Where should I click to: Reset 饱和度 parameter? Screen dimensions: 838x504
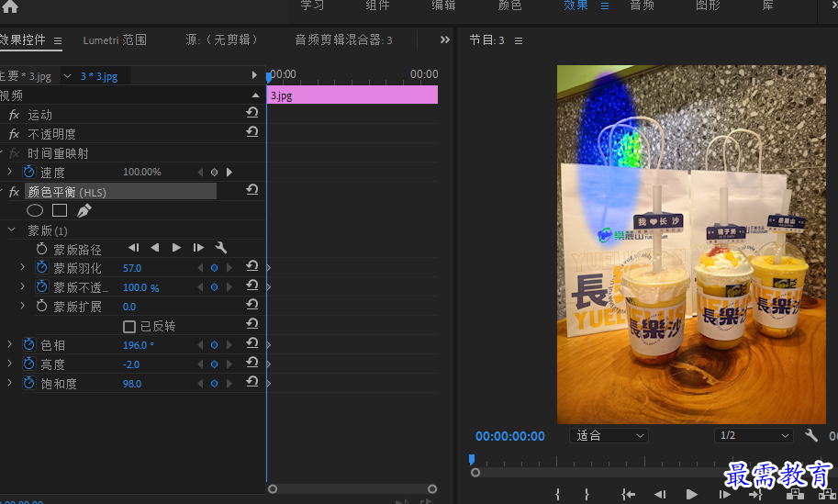[x=252, y=382]
